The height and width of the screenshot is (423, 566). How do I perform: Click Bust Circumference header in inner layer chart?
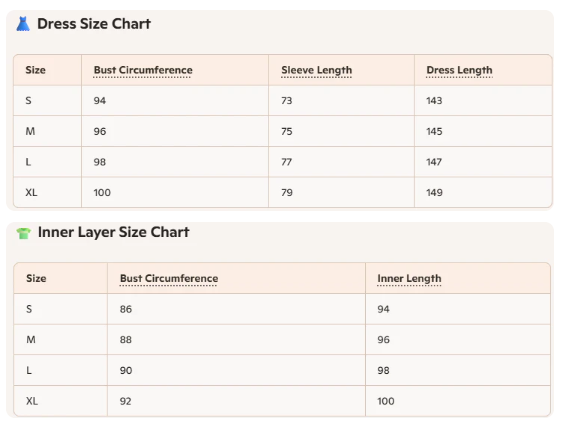pyautogui.click(x=169, y=278)
